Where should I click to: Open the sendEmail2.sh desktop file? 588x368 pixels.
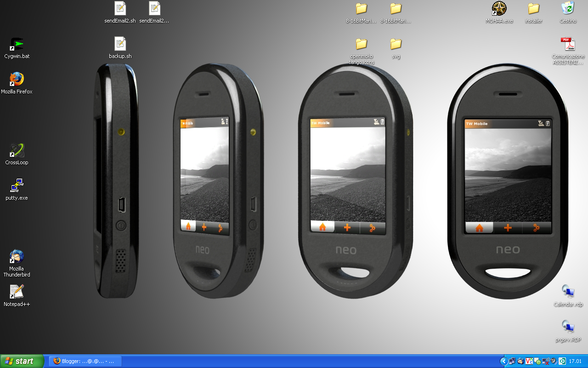[x=120, y=12]
